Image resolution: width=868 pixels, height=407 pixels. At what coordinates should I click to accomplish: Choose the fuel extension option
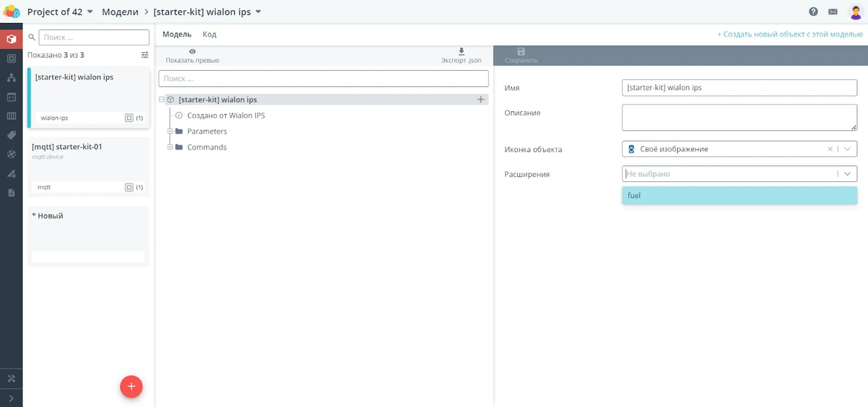pos(739,196)
